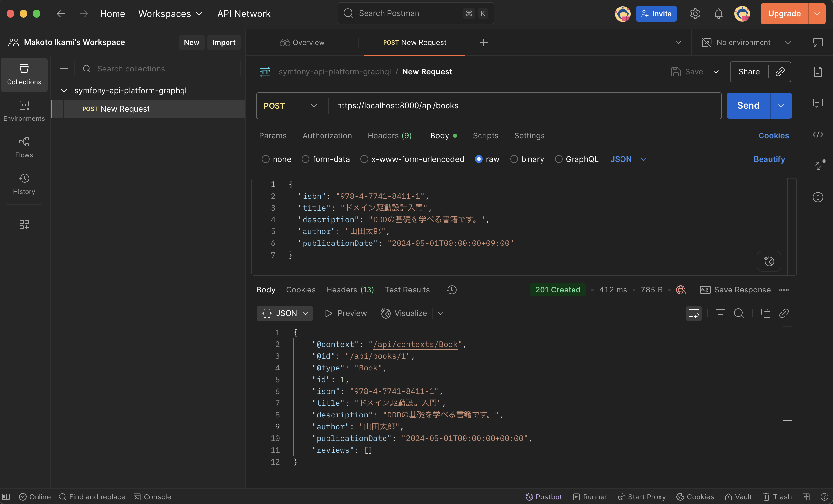Click the request URL field

(524, 105)
